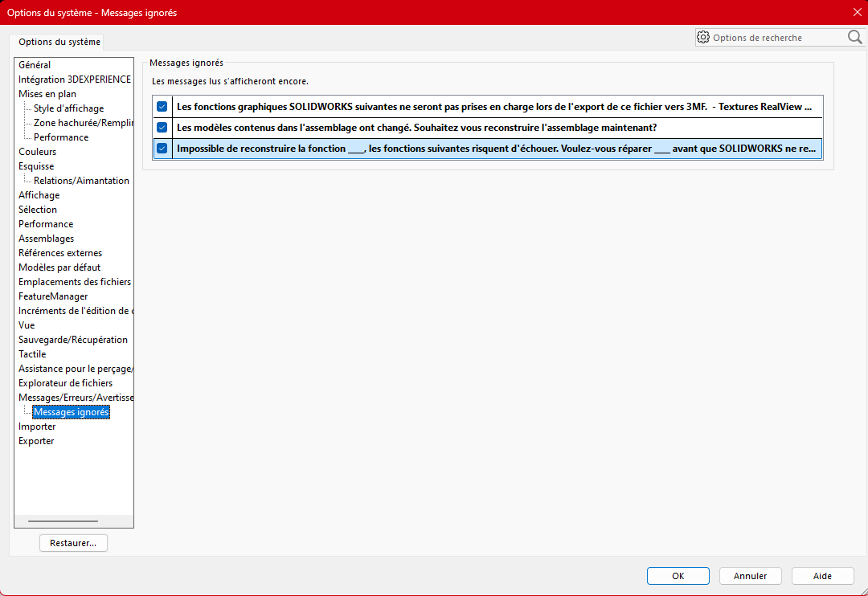The image size is (868, 596).
Task: Select the 3MF export message row text
Action: click(494, 106)
